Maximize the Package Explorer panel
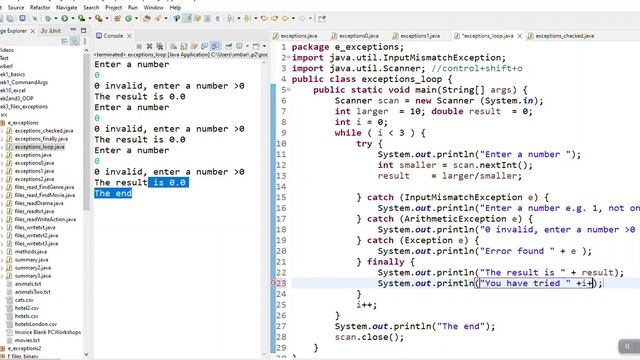640x360 pixels. [83, 31]
